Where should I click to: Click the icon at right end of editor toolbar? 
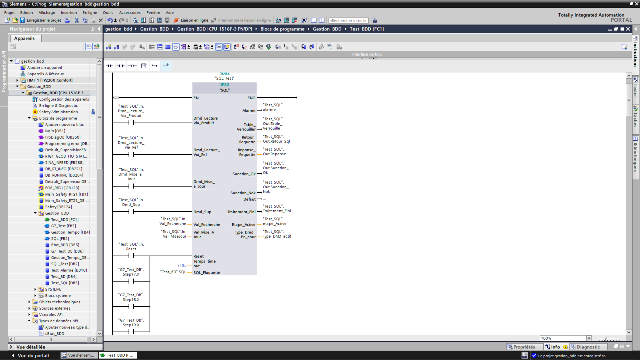click(624, 47)
